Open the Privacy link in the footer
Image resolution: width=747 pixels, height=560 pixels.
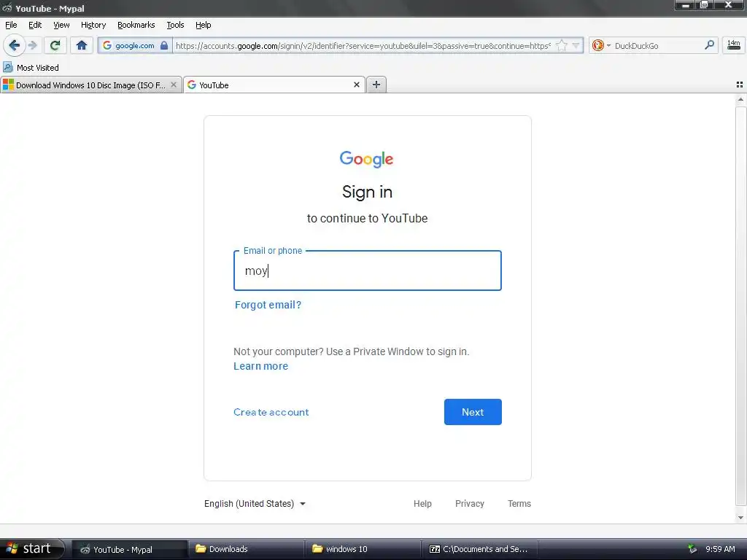pyautogui.click(x=470, y=504)
